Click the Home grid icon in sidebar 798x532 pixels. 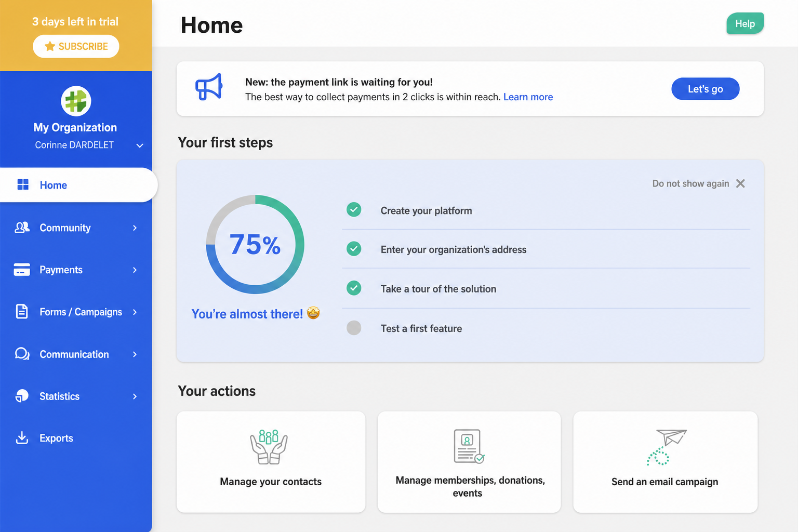click(x=23, y=184)
